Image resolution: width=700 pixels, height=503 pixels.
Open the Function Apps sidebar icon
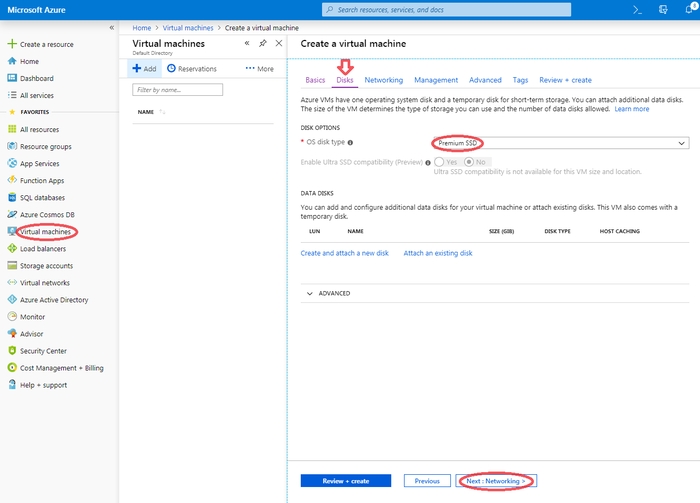(12, 180)
